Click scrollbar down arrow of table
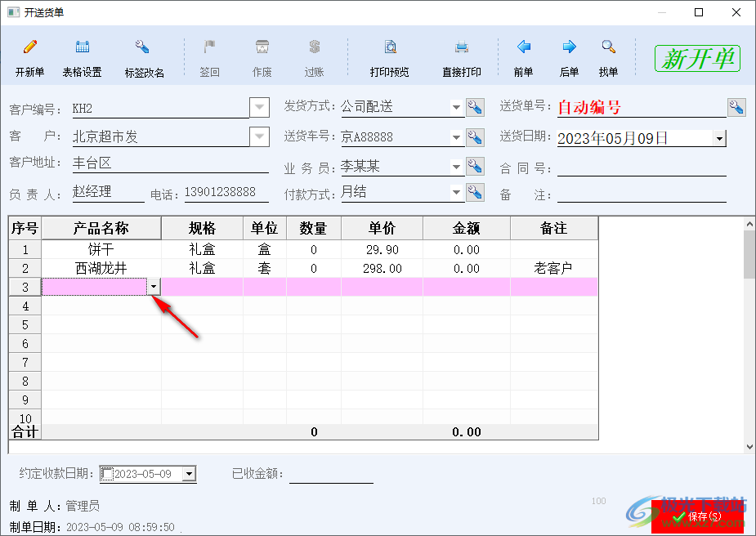 click(749, 447)
